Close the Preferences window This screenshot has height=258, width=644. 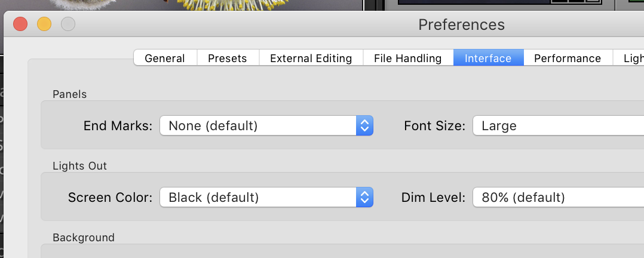21,24
